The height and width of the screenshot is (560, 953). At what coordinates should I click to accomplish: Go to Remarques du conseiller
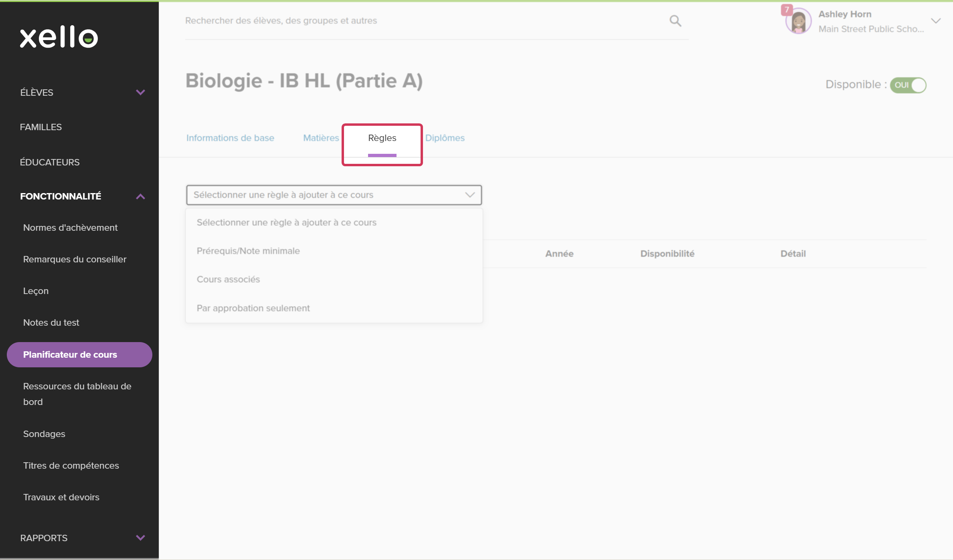(x=75, y=259)
